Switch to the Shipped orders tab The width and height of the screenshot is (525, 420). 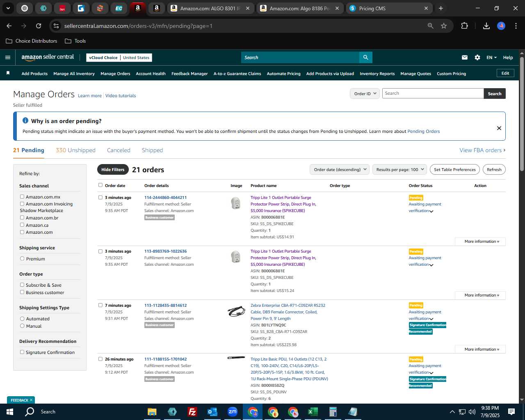(152, 150)
